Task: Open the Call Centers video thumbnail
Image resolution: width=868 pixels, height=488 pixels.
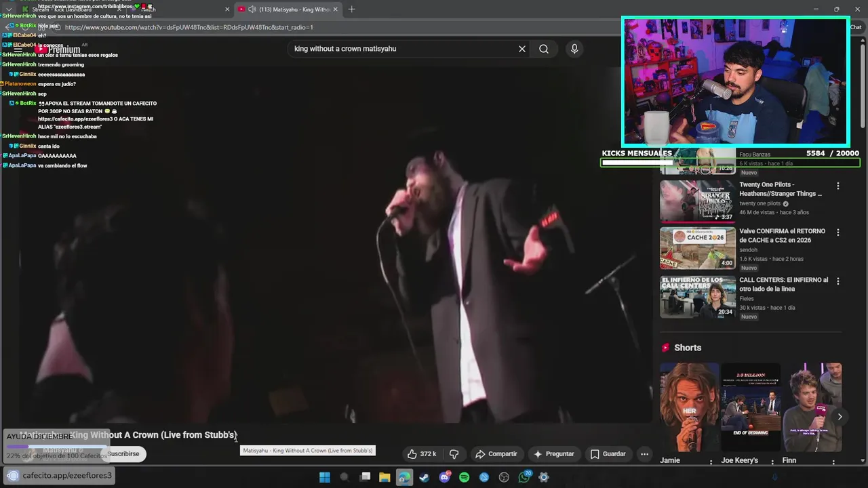Action: click(698, 296)
